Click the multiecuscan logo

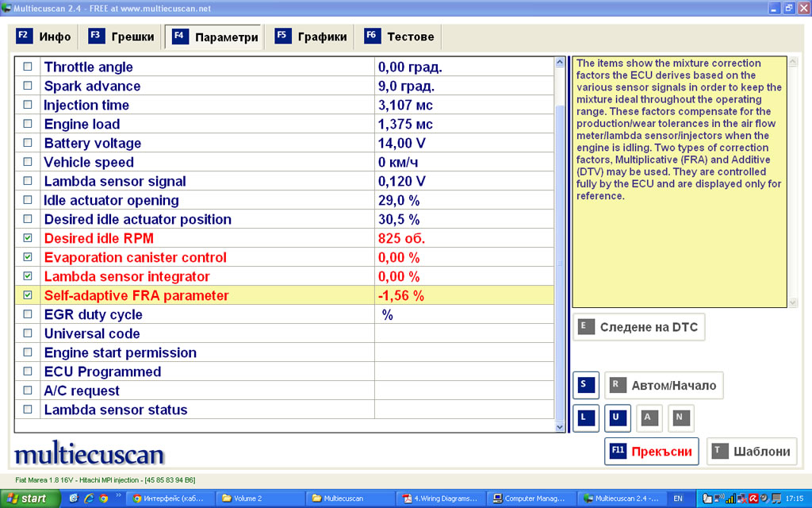tap(89, 455)
